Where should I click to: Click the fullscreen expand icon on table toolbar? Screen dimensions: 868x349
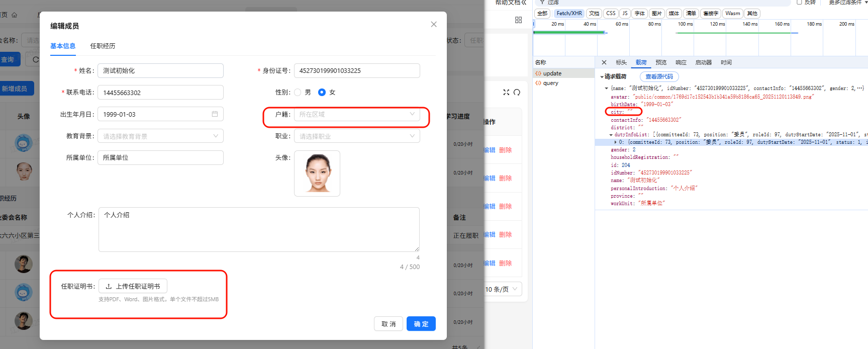point(506,92)
